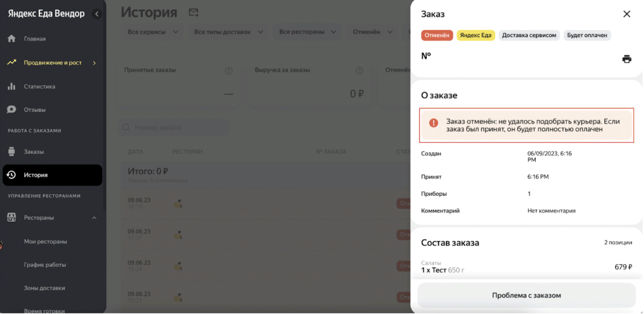Collapse the Рестораны sidebar section

(94, 217)
